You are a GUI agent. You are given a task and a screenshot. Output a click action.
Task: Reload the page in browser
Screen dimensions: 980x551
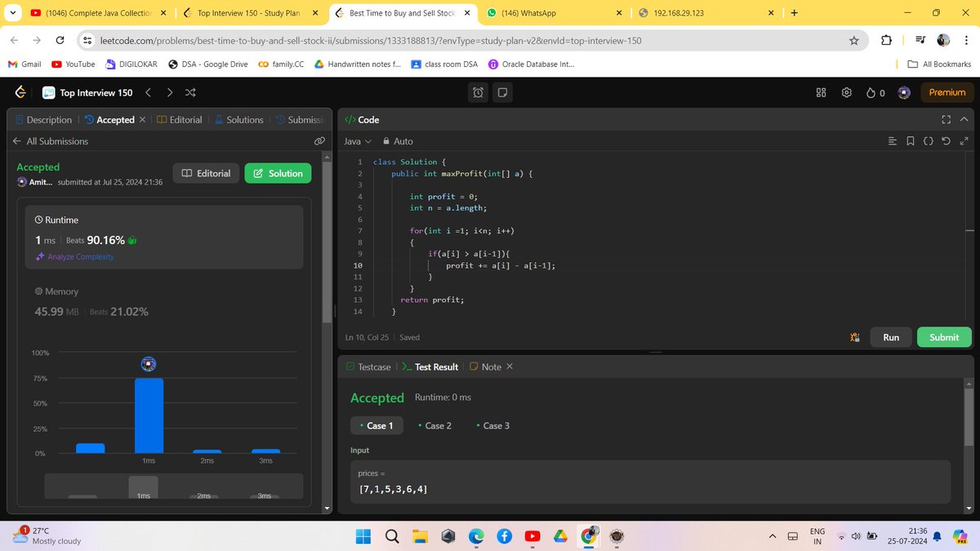[x=60, y=41]
